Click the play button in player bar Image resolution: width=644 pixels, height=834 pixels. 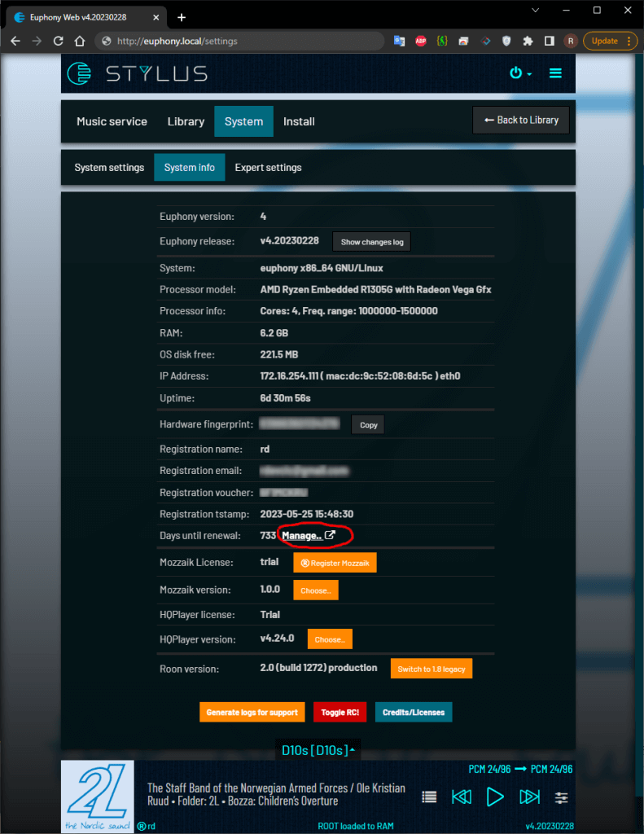pos(495,797)
